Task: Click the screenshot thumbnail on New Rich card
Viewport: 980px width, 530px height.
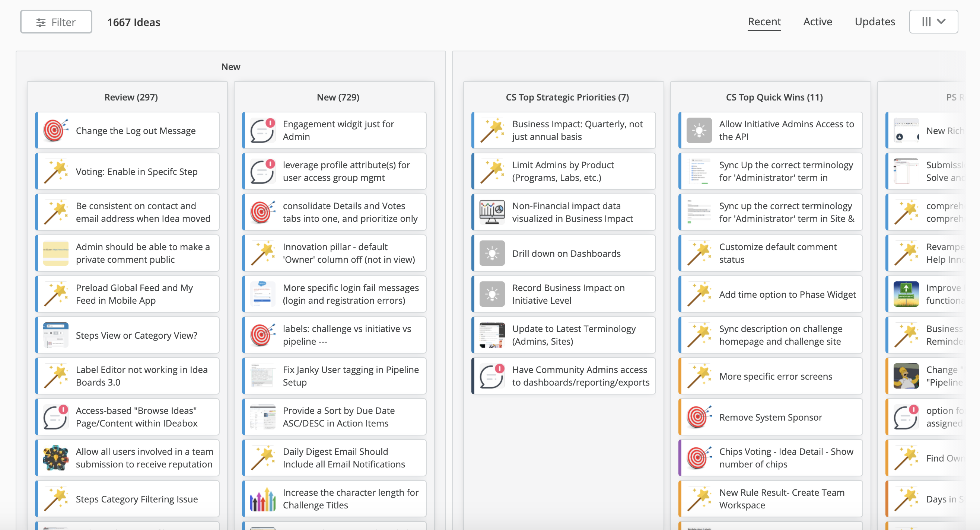Action: (906, 130)
